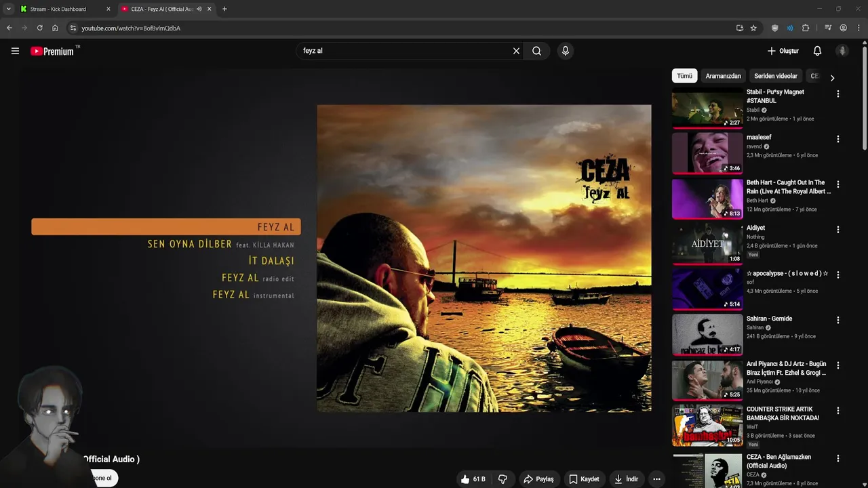
Task: Open more actions ellipsis under video
Action: 656,479
